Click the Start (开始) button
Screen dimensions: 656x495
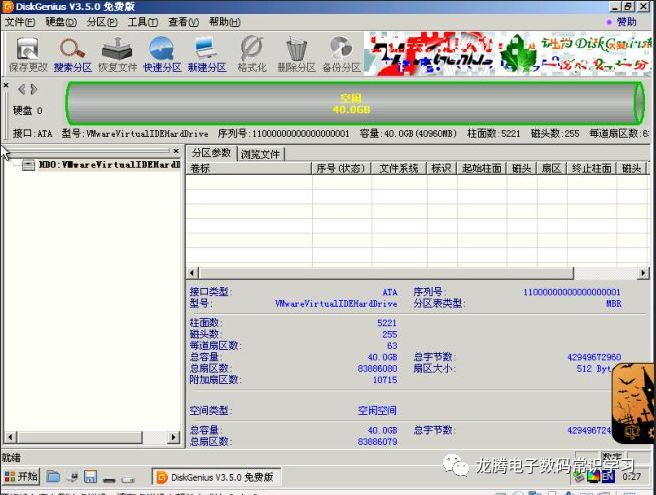pyautogui.click(x=20, y=477)
